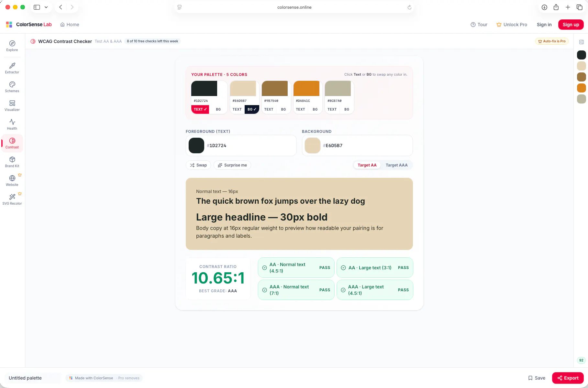588x388 pixels.
Task: Click the Made with ColorSense watermark chip
Action: click(104, 378)
